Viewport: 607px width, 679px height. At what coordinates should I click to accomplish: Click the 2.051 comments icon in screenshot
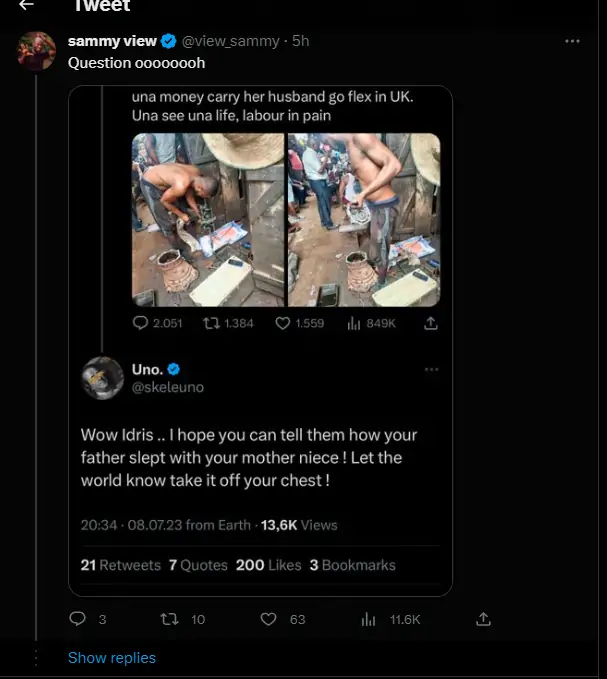tap(140, 323)
